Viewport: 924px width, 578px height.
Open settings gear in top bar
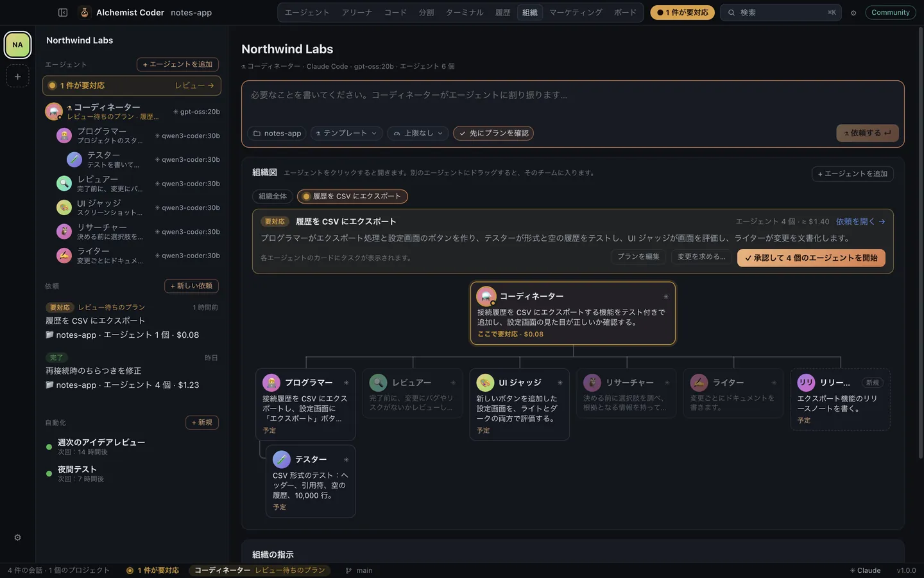pyautogui.click(x=853, y=13)
